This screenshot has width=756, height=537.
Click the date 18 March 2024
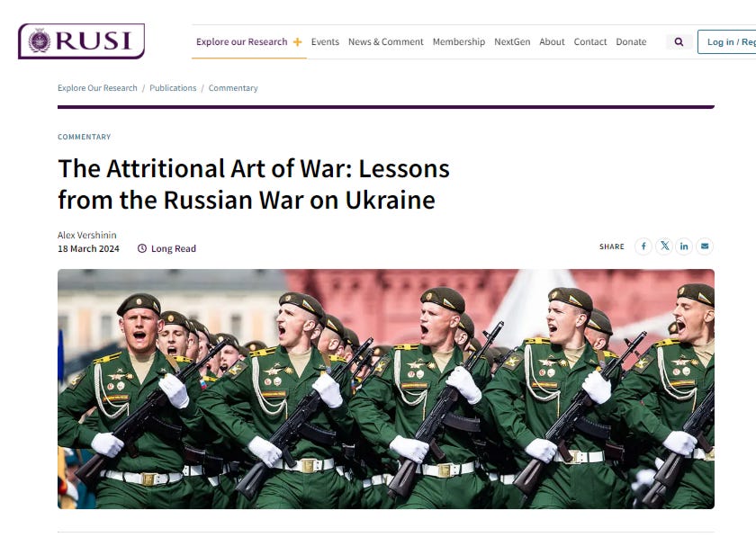88,248
